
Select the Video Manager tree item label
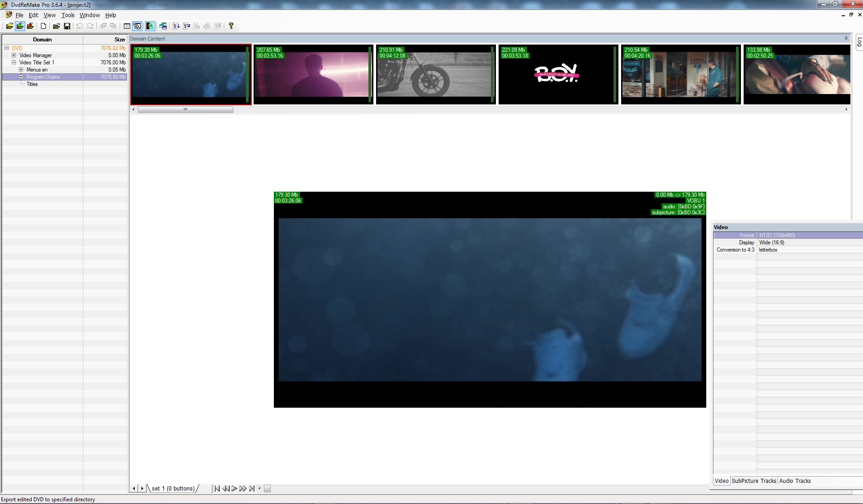point(35,55)
